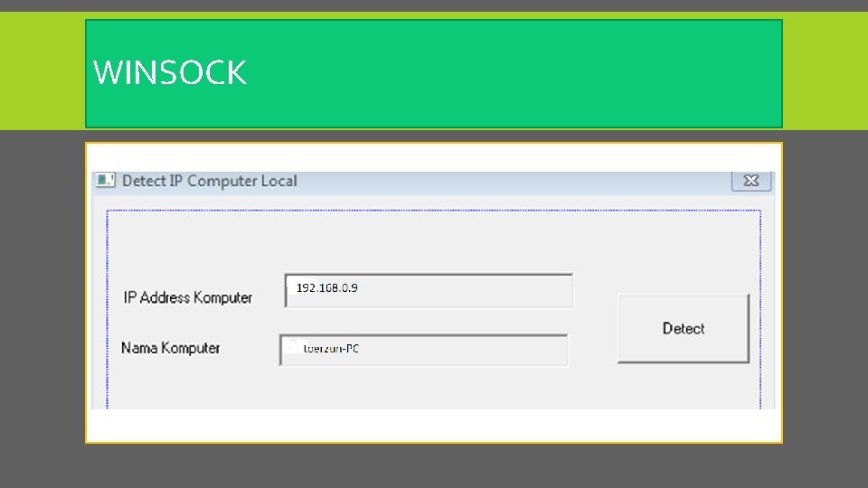Select the IP Address Komputer input field
The width and height of the screenshot is (868, 488).
coord(429,290)
